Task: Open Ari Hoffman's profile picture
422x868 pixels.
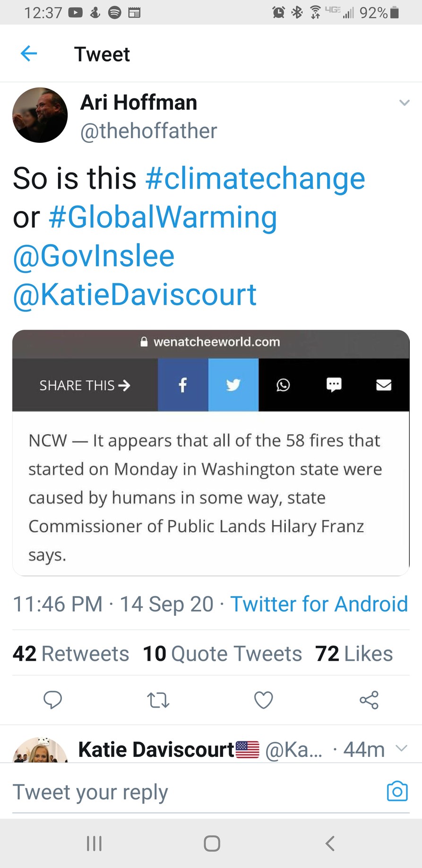Action: [40, 115]
